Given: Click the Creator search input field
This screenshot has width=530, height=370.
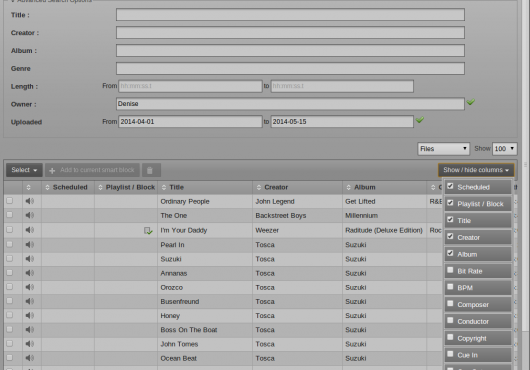Looking at the screenshot, I should (290, 32).
